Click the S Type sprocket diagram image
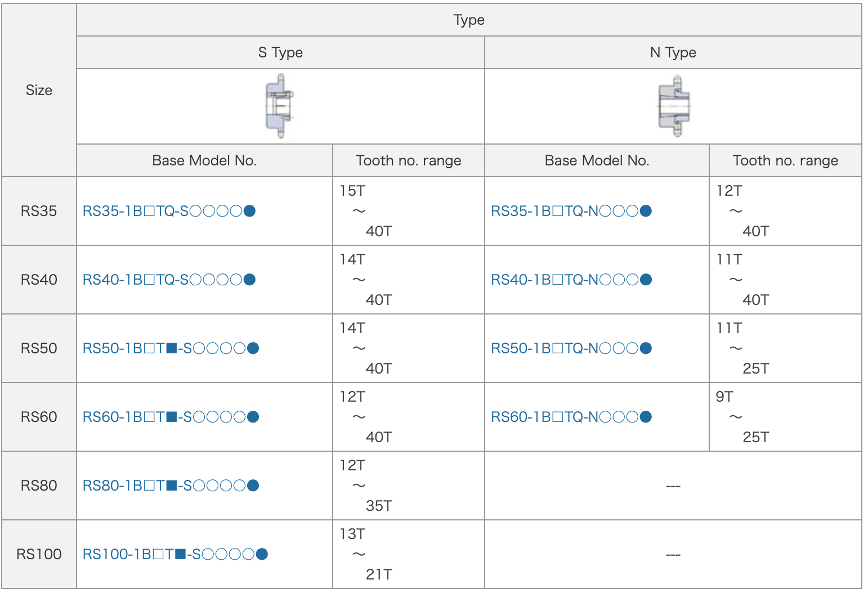Viewport: 868px width, 593px height. [x=280, y=106]
